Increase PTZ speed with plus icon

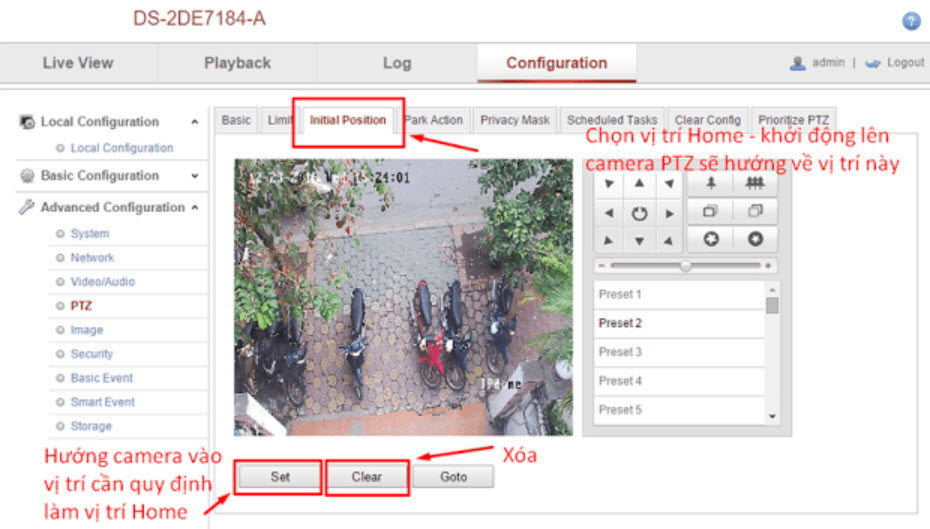click(x=768, y=266)
